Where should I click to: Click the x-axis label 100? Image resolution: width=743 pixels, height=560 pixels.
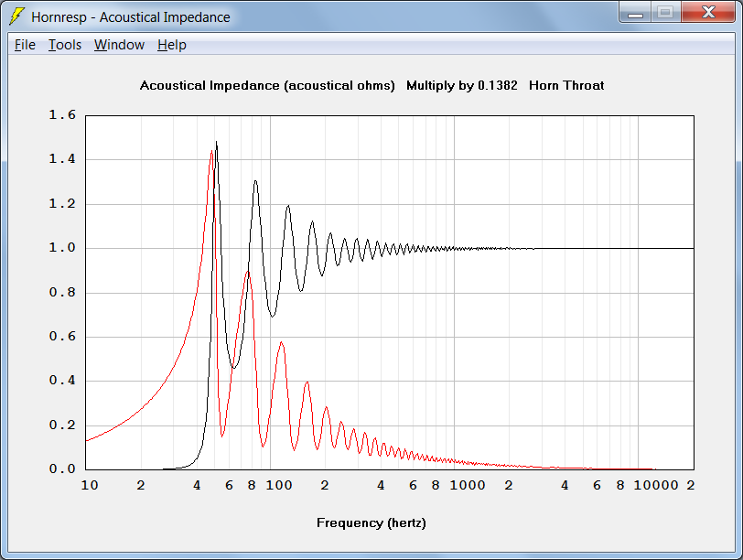click(x=278, y=485)
